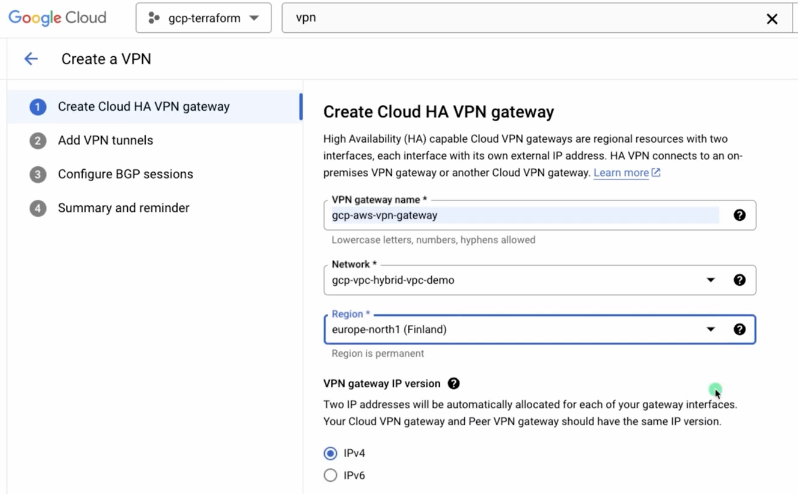Open the gcp-terraform project selector

(x=204, y=18)
